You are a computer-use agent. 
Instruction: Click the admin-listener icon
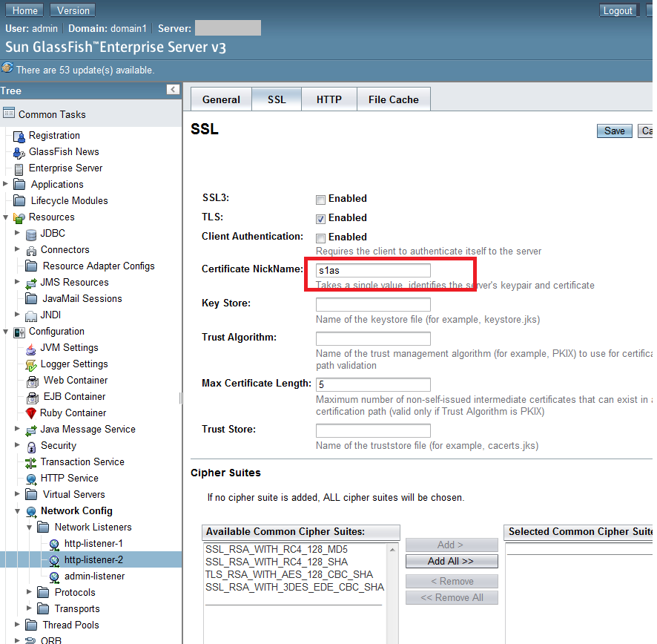[x=54, y=577]
